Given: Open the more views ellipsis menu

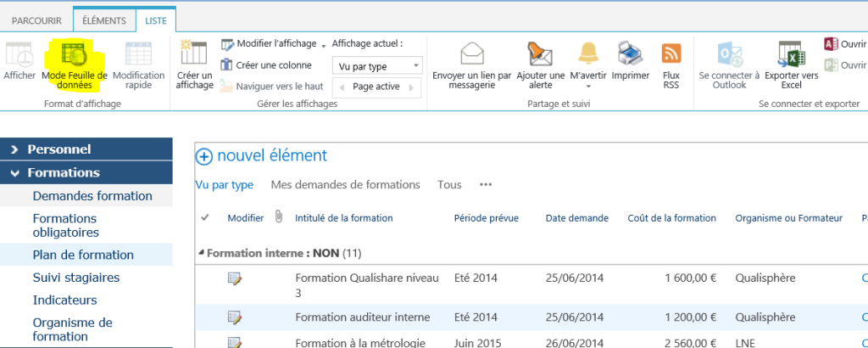Looking at the screenshot, I should click(486, 184).
